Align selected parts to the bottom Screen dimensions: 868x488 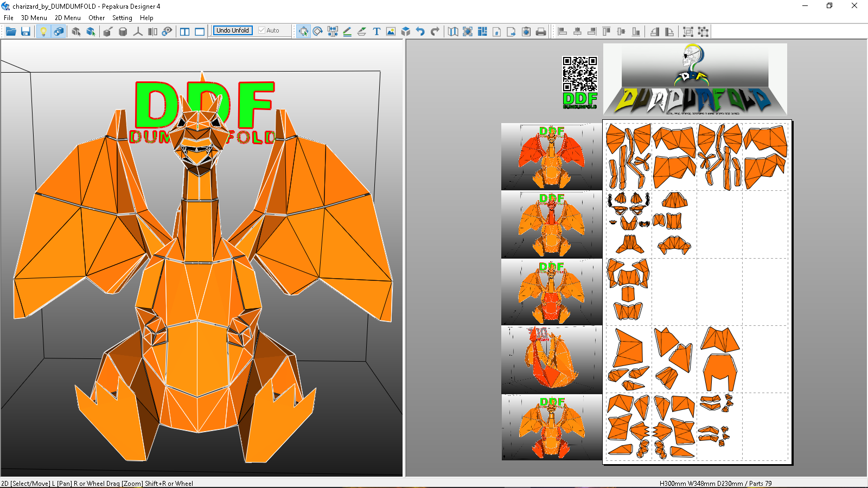click(636, 31)
